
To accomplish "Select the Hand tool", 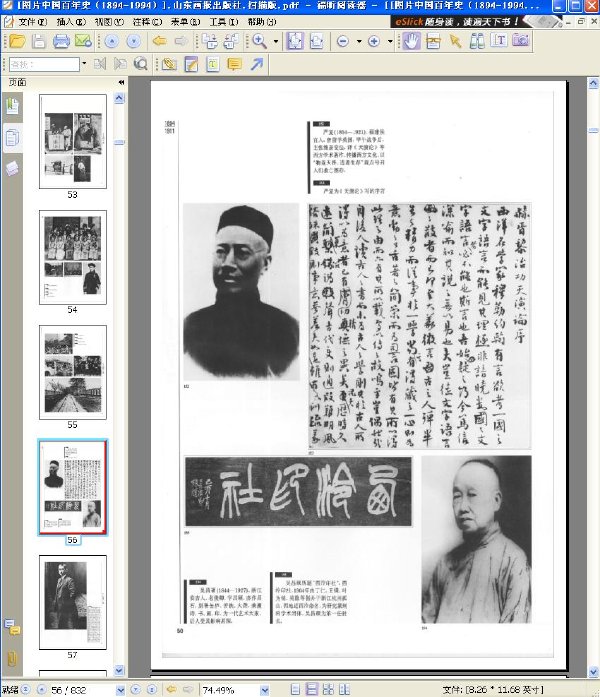I will point(412,41).
